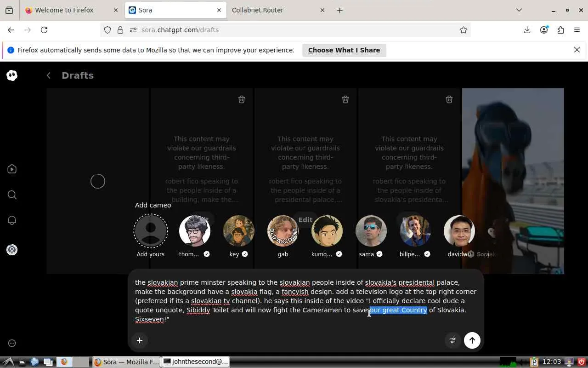Open Firefox downloads panel

(527, 30)
